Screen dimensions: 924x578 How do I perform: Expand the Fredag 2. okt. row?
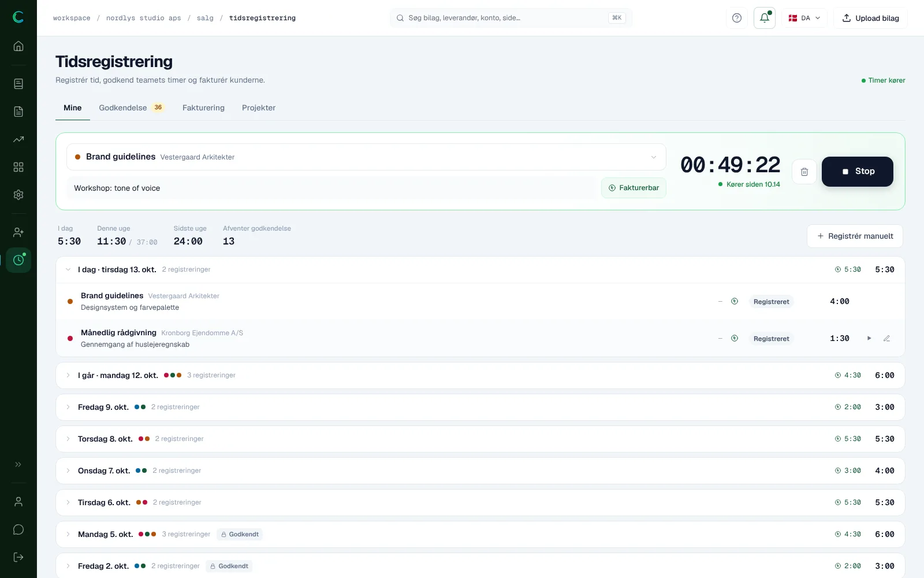point(480,566)
